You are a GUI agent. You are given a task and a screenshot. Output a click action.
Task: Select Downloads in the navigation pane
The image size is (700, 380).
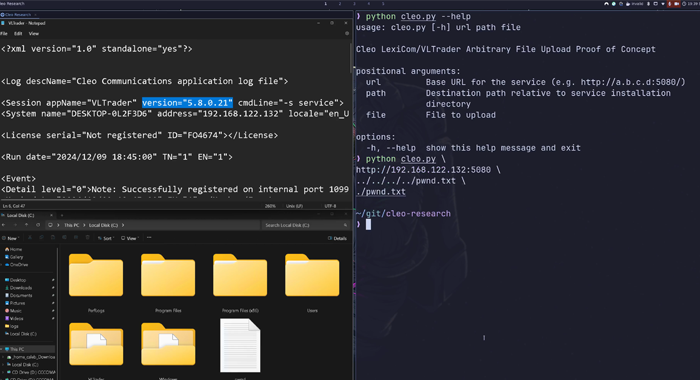(21, 288)
